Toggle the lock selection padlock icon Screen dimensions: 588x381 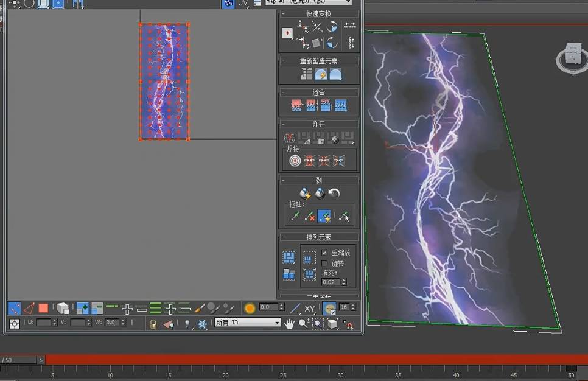coord(153,324)
